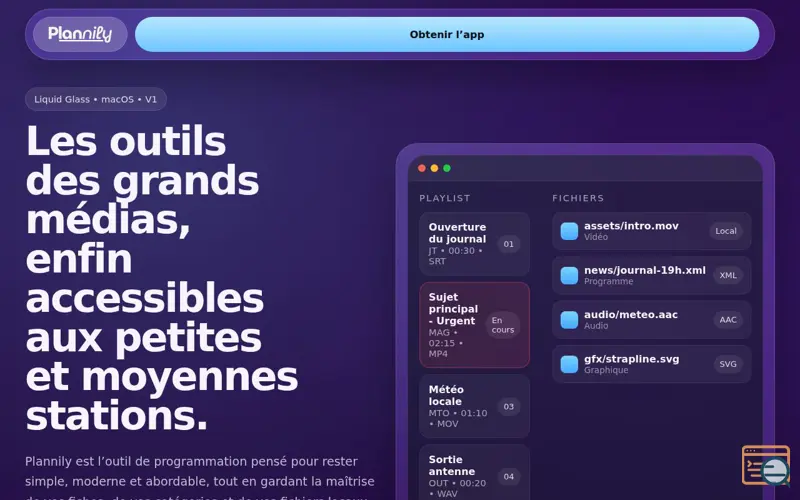
Task: Click the XML tag on journal-19h.xml
Action: pos(728,276)
